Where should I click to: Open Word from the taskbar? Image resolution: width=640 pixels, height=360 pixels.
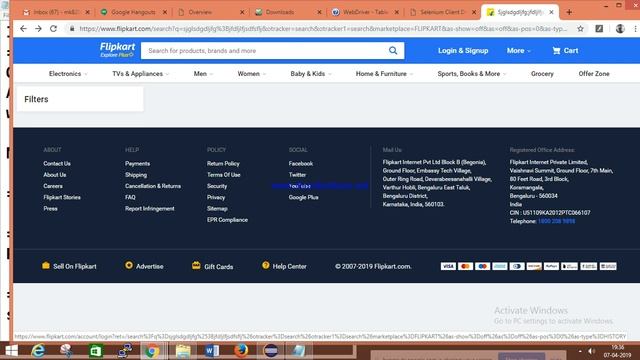(212, 351)
